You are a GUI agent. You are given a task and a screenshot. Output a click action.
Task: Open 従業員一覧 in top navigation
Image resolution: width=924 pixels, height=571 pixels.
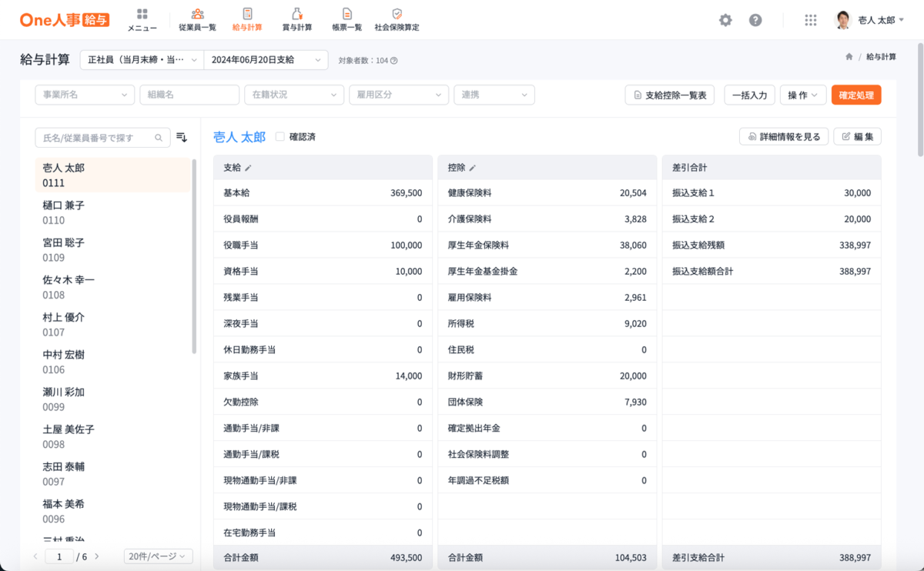[197, 20]
